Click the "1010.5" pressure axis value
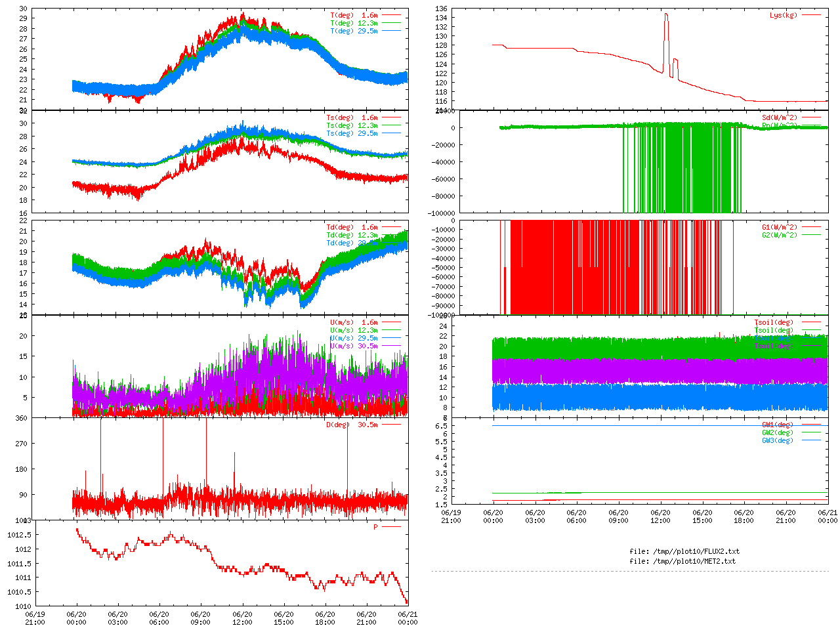This screenshot has height=630, width=840. pyautogui.click(x=19, y=592)
